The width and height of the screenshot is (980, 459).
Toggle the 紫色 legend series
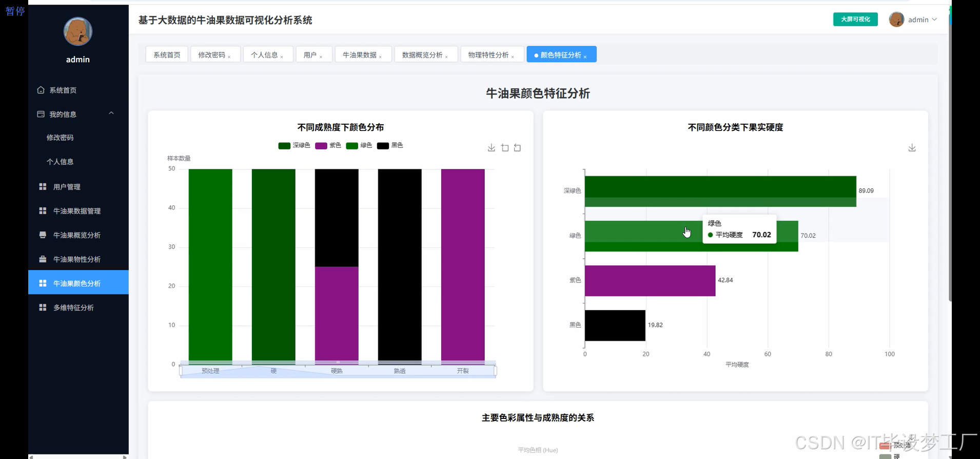328,145
